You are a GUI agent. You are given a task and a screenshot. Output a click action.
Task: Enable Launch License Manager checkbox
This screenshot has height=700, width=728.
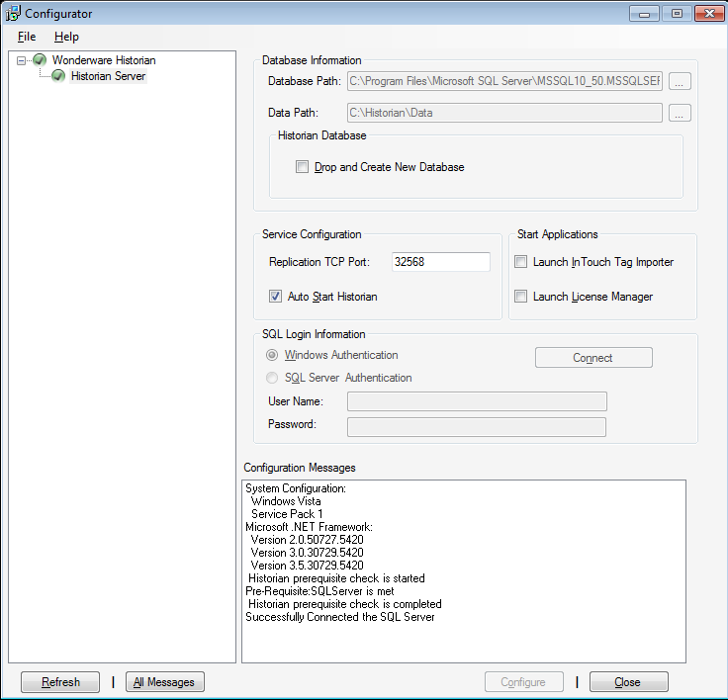[521, 296]
